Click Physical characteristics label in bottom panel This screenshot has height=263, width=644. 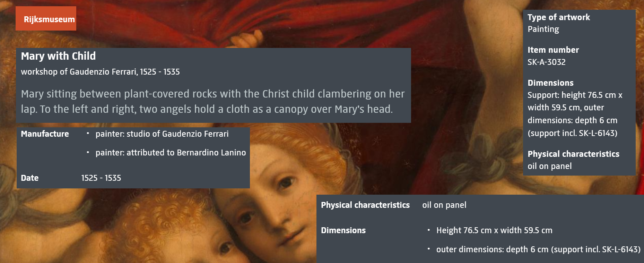[365, 205]
